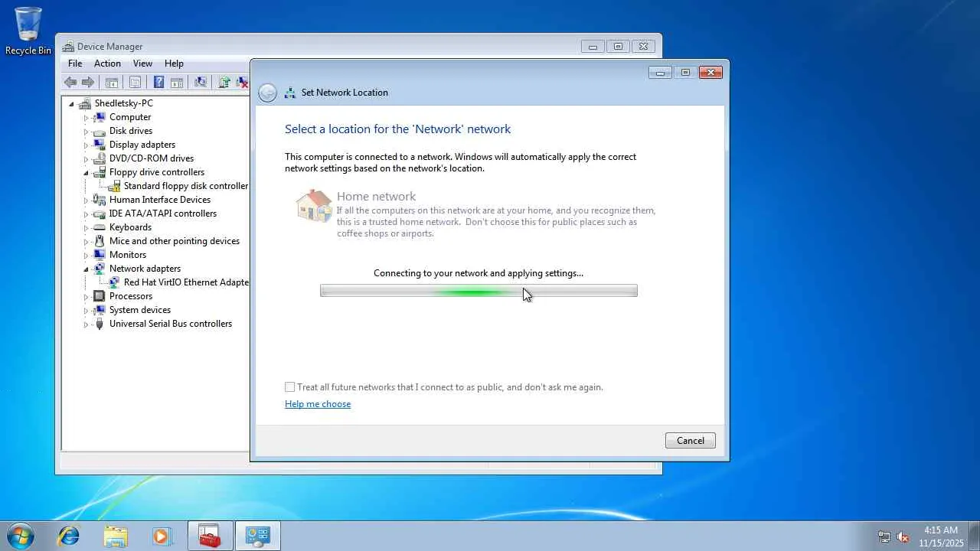Screen dimensions: 980x551
Task: Select the 'Network adapters' label
Action: pos(145,269)
